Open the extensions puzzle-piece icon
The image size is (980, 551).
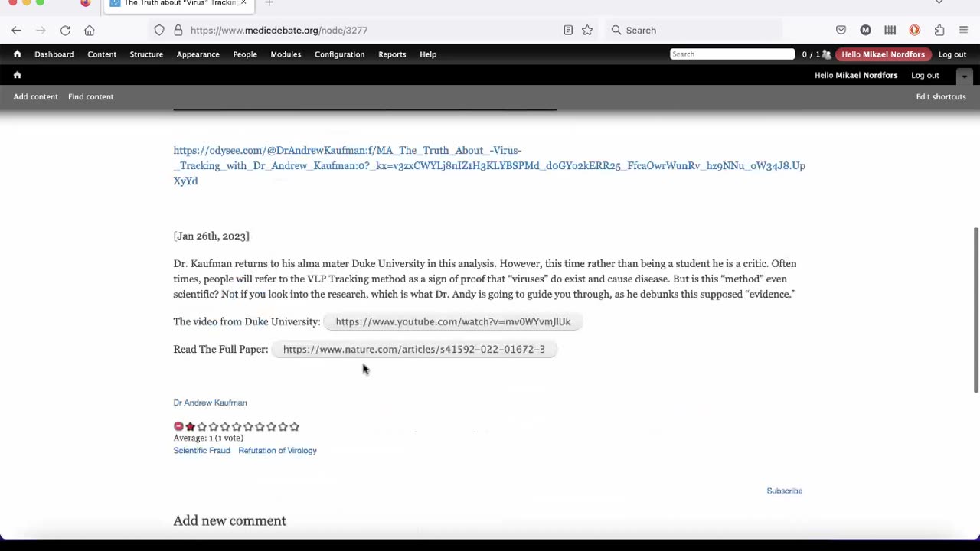(939, 31)
